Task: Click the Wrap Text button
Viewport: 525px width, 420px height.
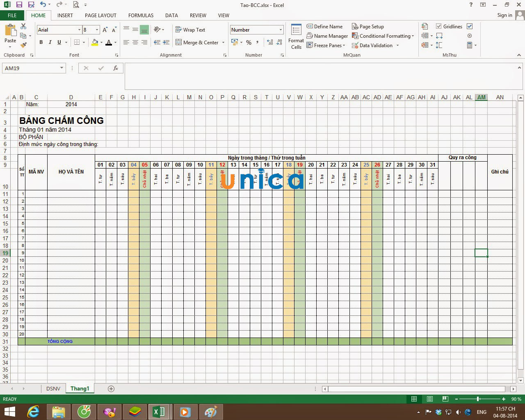Action: coord(190,30)
